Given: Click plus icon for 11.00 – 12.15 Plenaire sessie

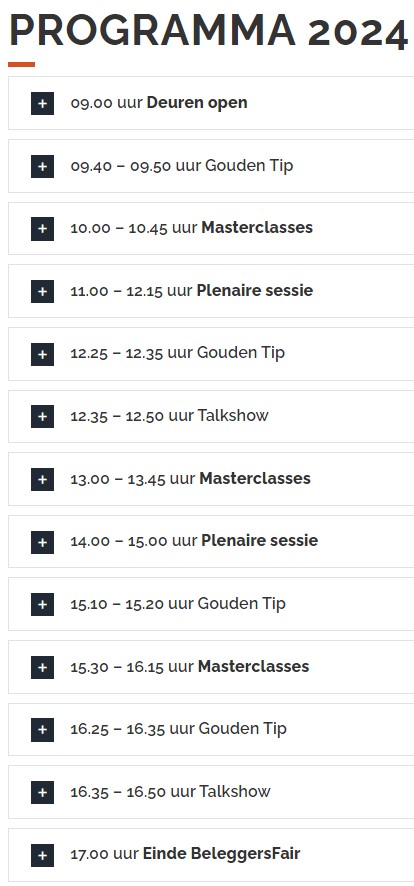Looking at the screenshot, I should tap(42, 291).
